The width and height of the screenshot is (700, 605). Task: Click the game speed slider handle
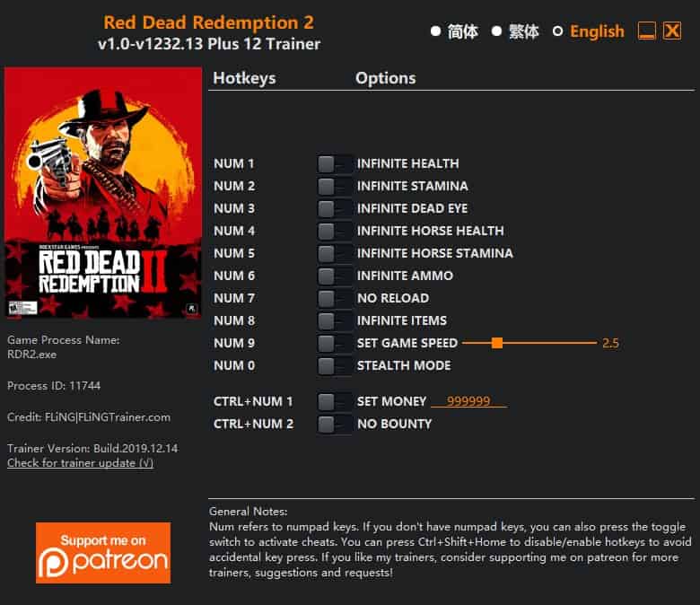497,343
